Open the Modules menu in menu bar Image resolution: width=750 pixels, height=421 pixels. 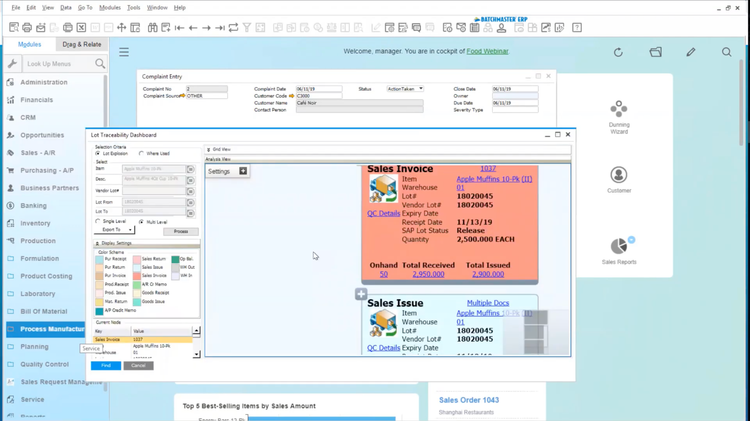(x=109, y=7)
